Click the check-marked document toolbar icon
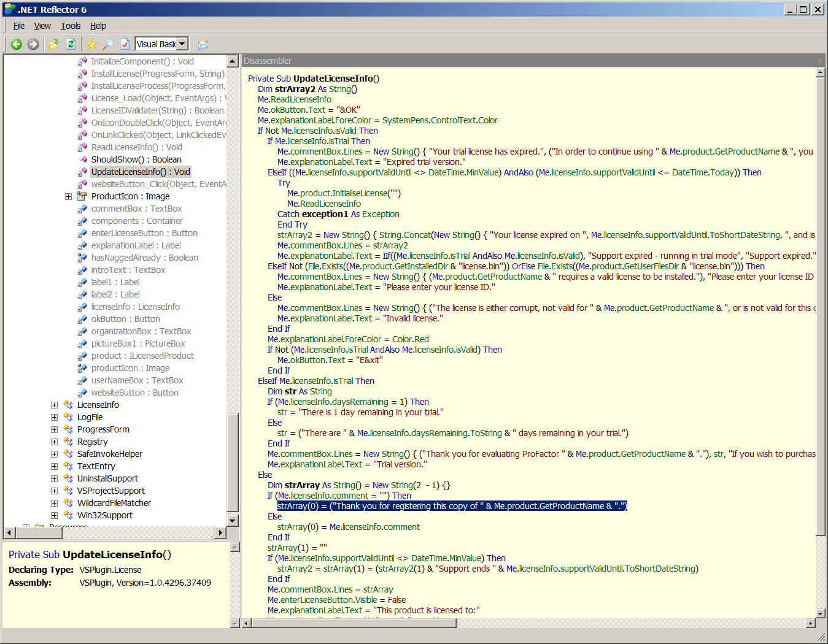The image size is (828, 644). coord(125,44)
